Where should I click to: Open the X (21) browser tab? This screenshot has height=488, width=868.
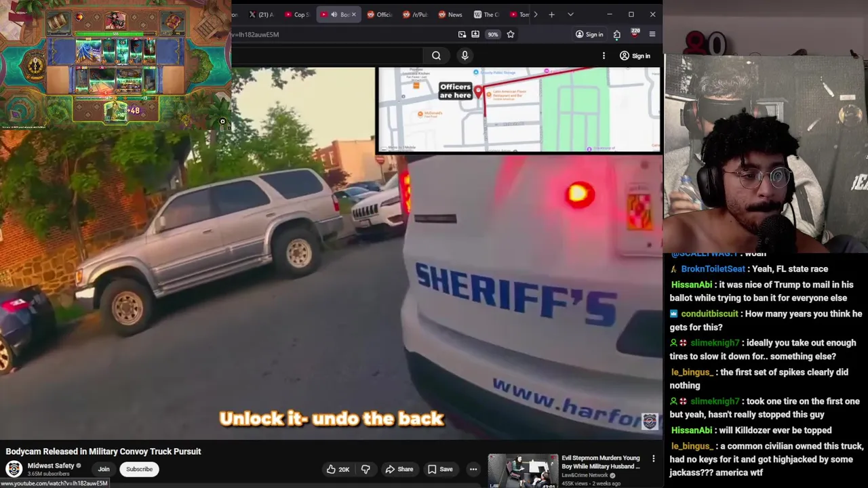(x=261, y=14)
